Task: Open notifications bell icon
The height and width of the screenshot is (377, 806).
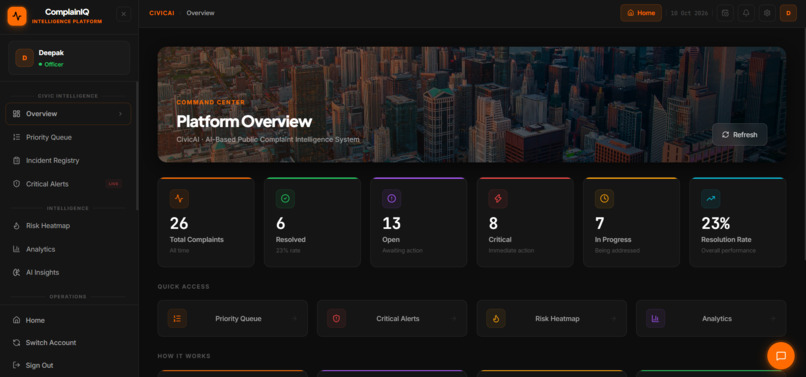Action: pyautogui.click(x=746, y=13)
